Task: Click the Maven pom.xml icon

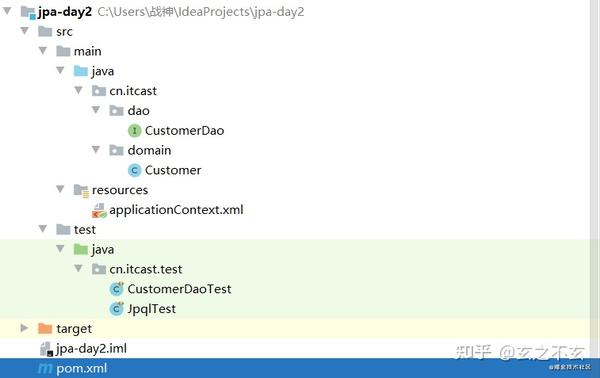Action: point(45,369)
